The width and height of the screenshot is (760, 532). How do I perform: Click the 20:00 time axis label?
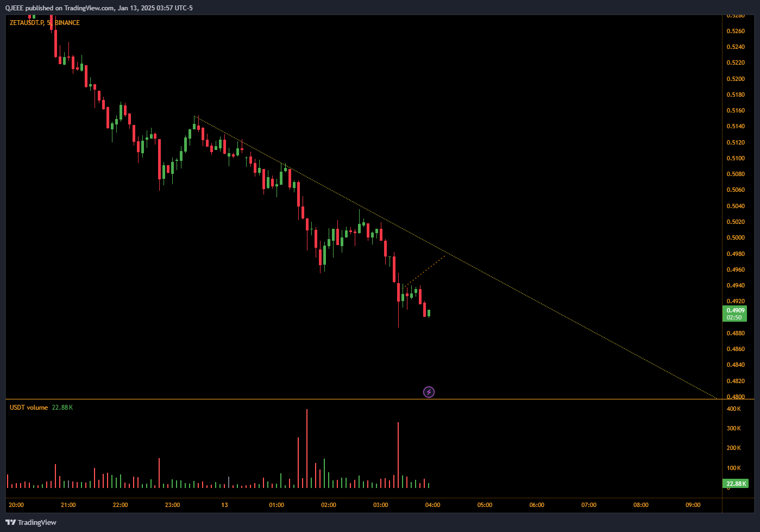click(x=16, y=505)
